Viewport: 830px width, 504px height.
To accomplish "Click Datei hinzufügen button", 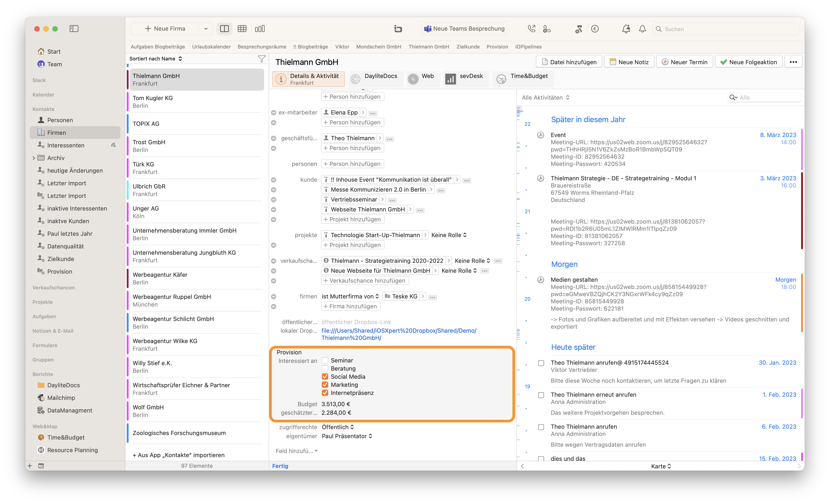I will click(x=569, y=62).
